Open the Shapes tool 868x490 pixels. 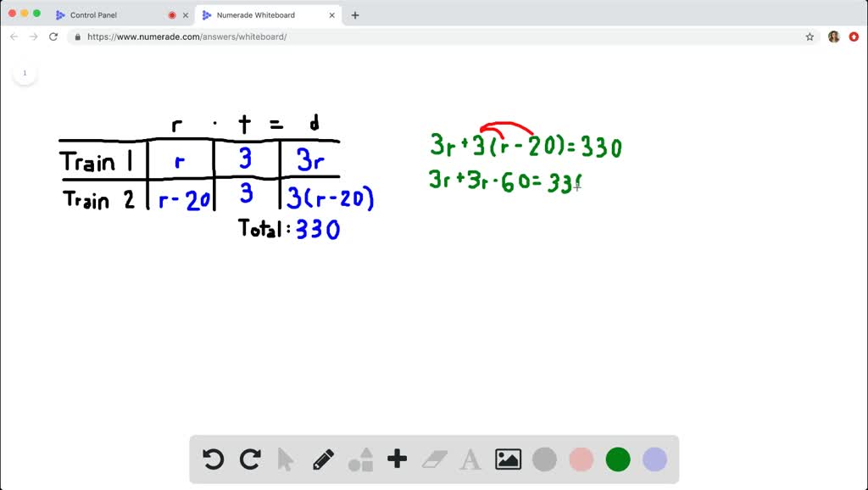pos(359,459)
